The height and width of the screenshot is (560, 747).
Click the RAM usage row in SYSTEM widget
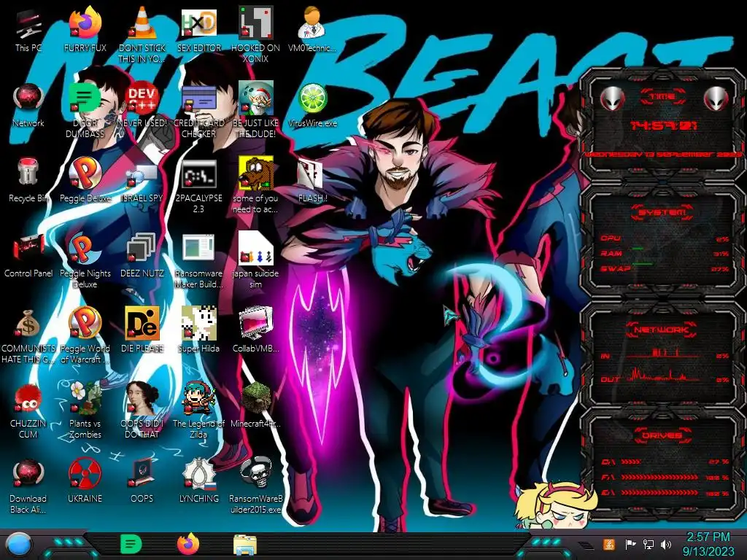665,253
